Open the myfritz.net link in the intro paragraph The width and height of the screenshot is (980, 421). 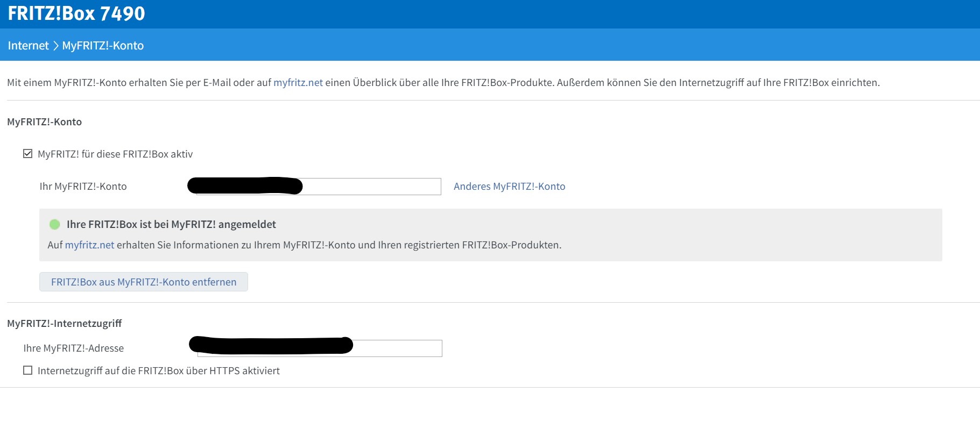tap(298, 82)
